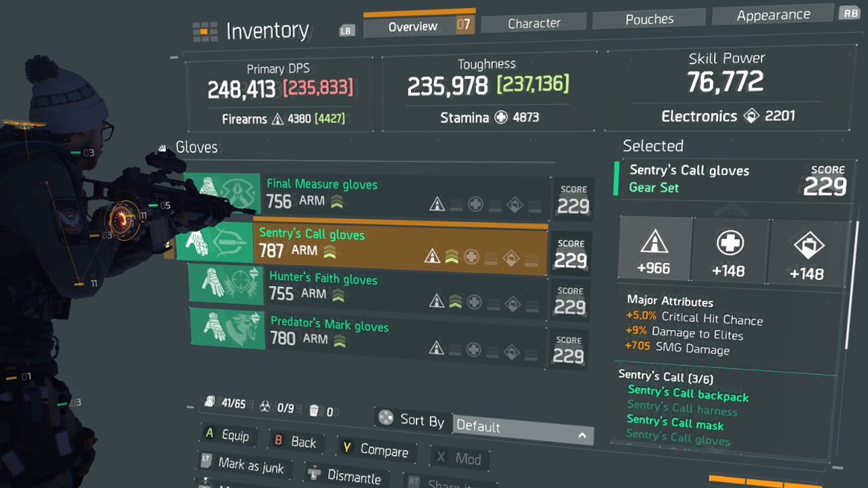Click the A button icon beside Equip
Image resolution: width=868 pixels, height=488 pixels.
point(210,432)
